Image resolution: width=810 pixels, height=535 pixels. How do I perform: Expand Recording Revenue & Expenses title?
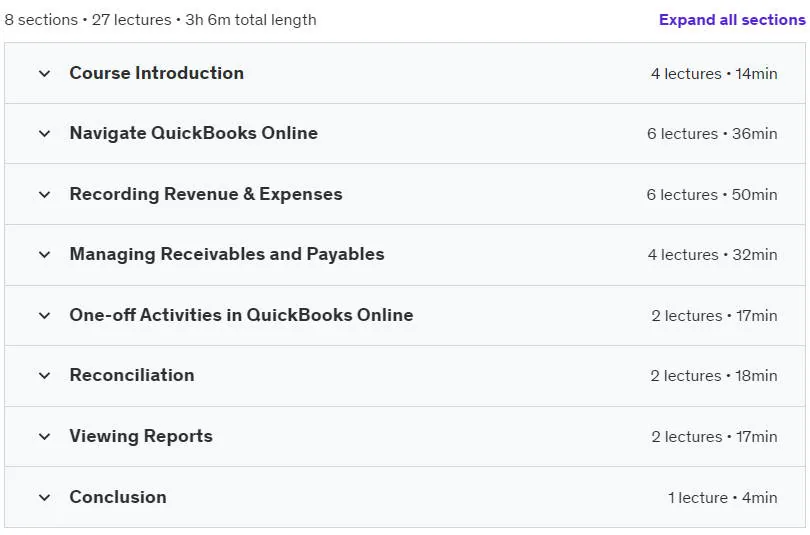pos(206,194)
